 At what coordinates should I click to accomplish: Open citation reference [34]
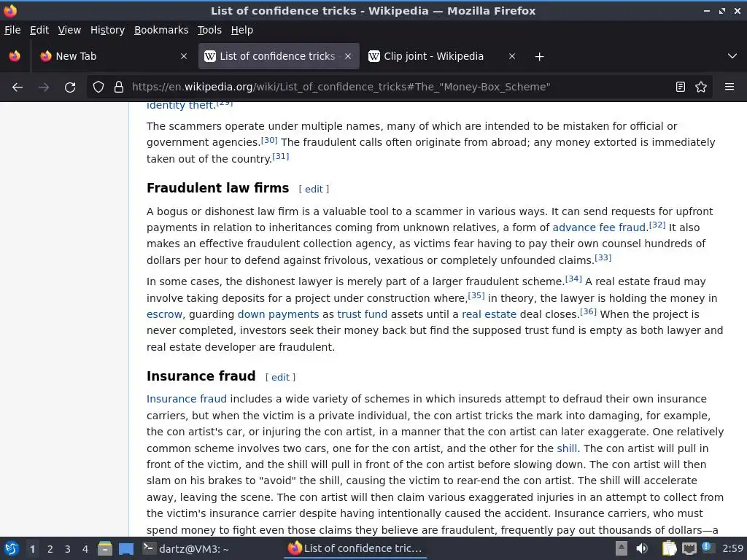click(x=573, y=279)
